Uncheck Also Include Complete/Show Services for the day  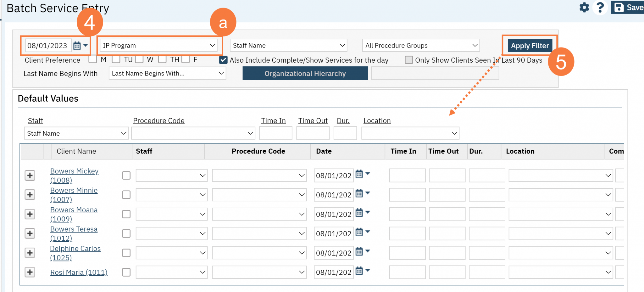[x=223, y=60]
